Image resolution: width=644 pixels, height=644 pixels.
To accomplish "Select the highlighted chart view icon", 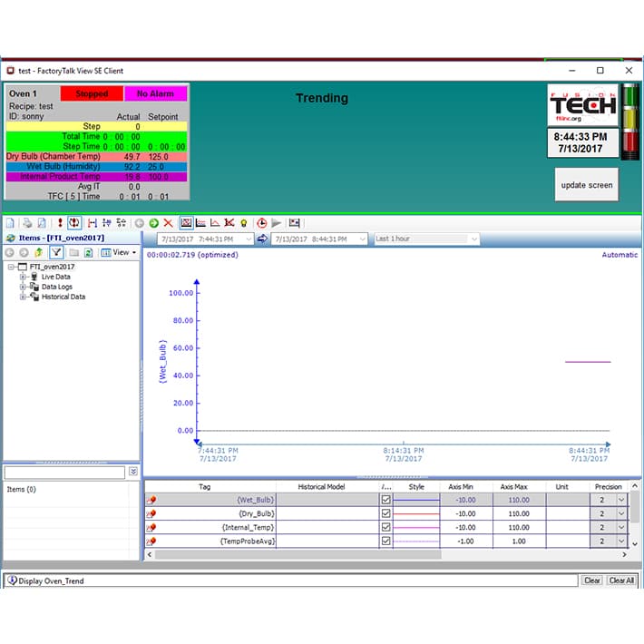I will [x=186, y=223].
